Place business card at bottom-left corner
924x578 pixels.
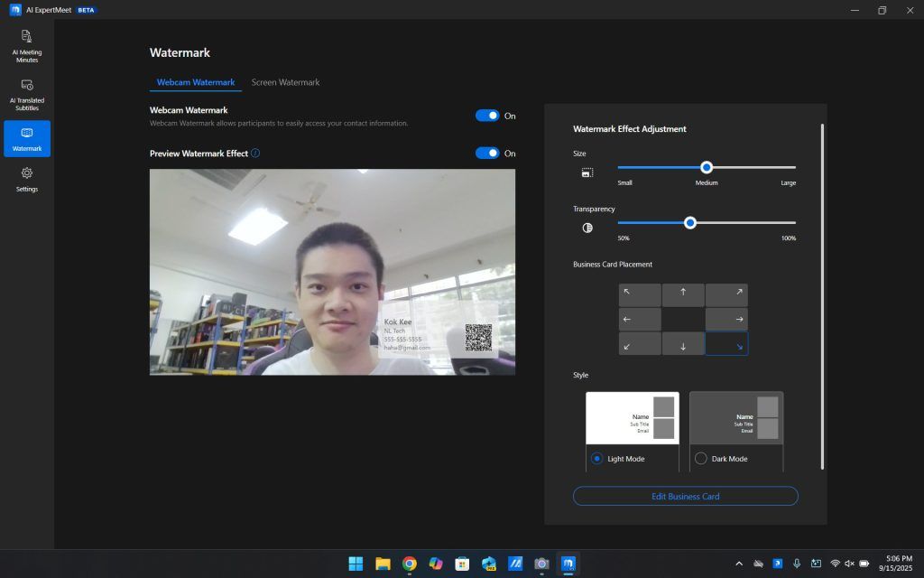[640, 343]
